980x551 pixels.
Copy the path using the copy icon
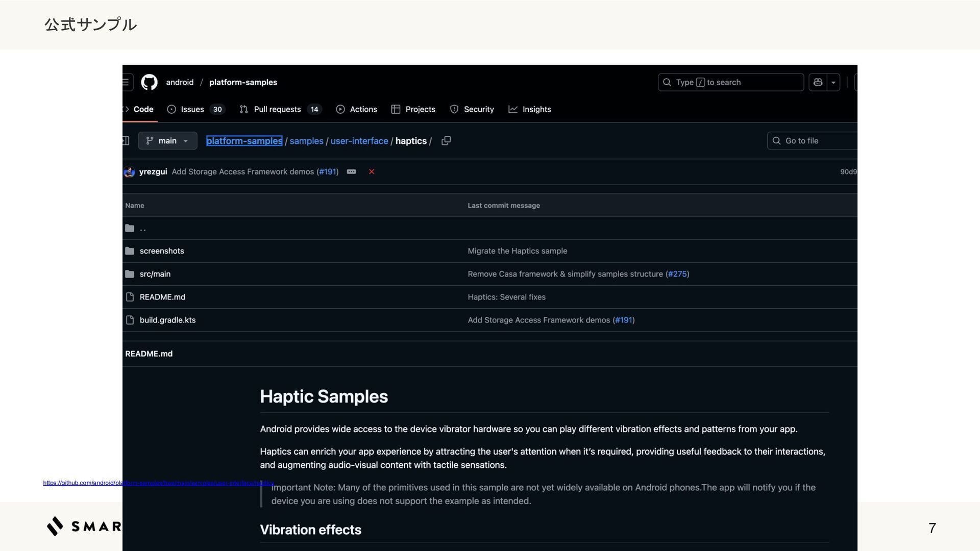(446, 141)
